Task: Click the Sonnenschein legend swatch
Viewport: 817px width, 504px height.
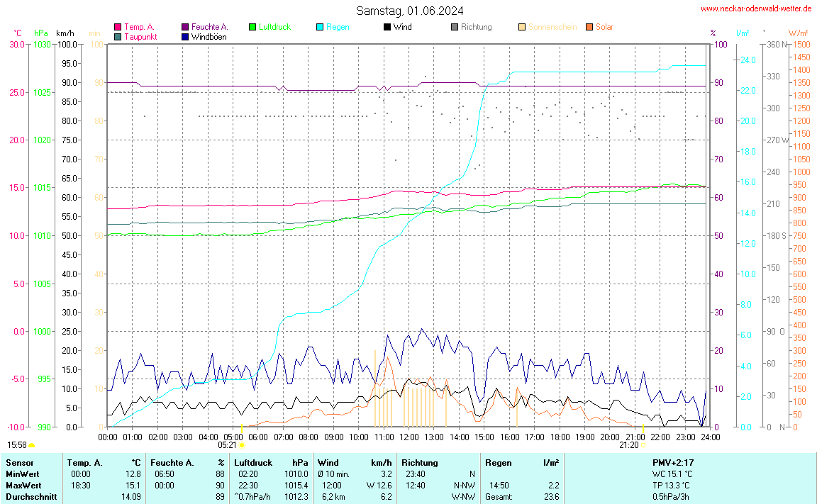Action: click(x=522, y=27)
